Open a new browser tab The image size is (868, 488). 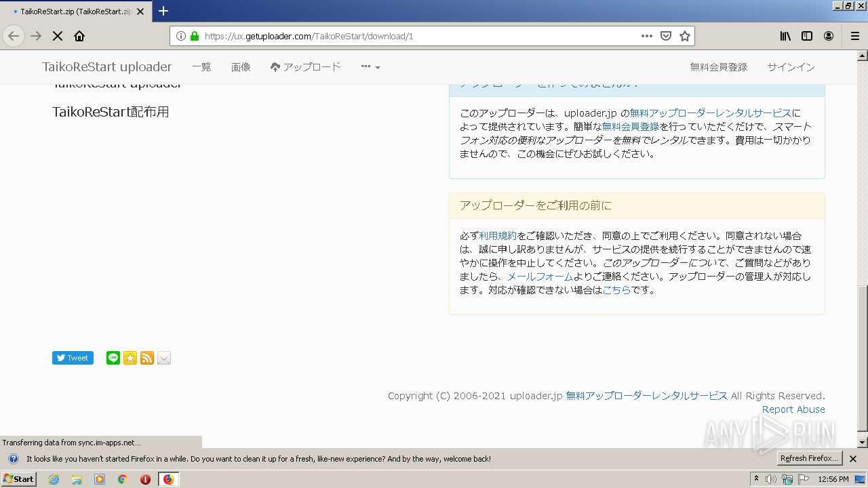tap(163, 11)
